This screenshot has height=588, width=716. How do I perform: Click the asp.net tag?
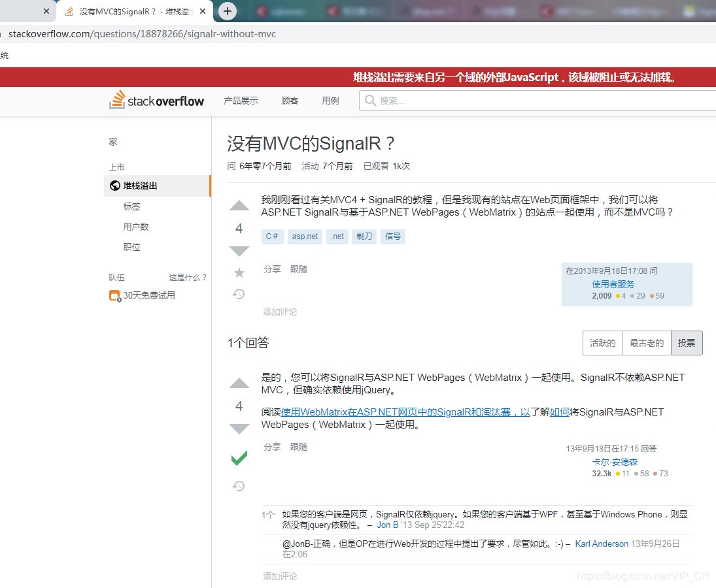[x=305, y=237]
